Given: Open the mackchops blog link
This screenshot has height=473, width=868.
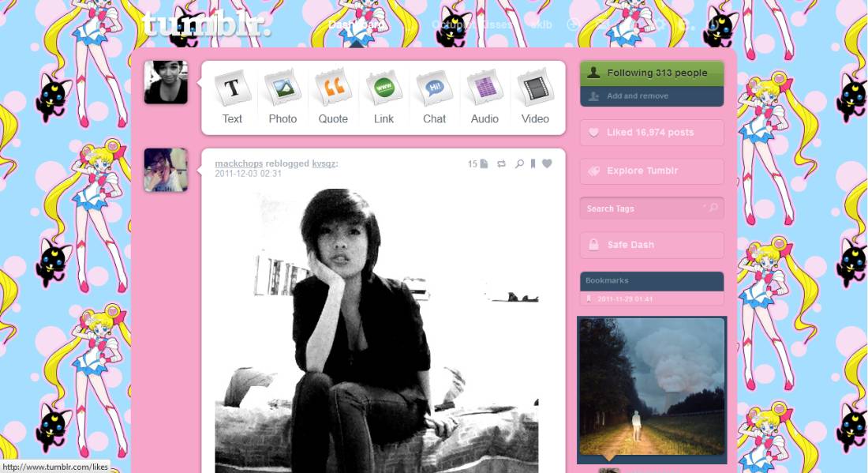Looking at the screenshot, I should 238,163.
